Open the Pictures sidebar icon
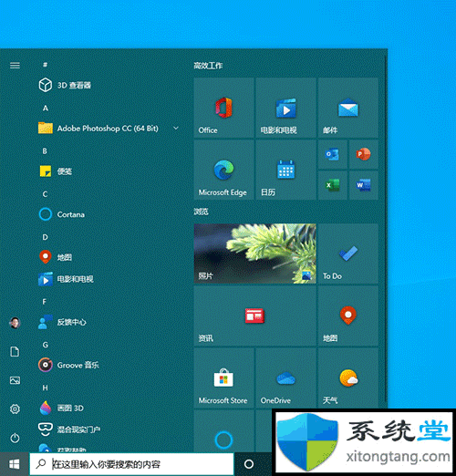 pyautogui.click(x=15, y=380)
